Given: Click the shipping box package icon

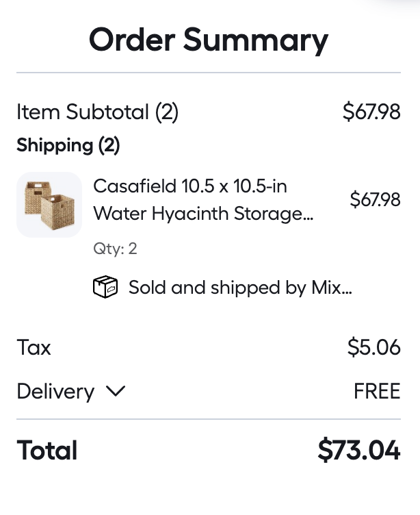Looking at the screenshot, I should pos(105,287).
